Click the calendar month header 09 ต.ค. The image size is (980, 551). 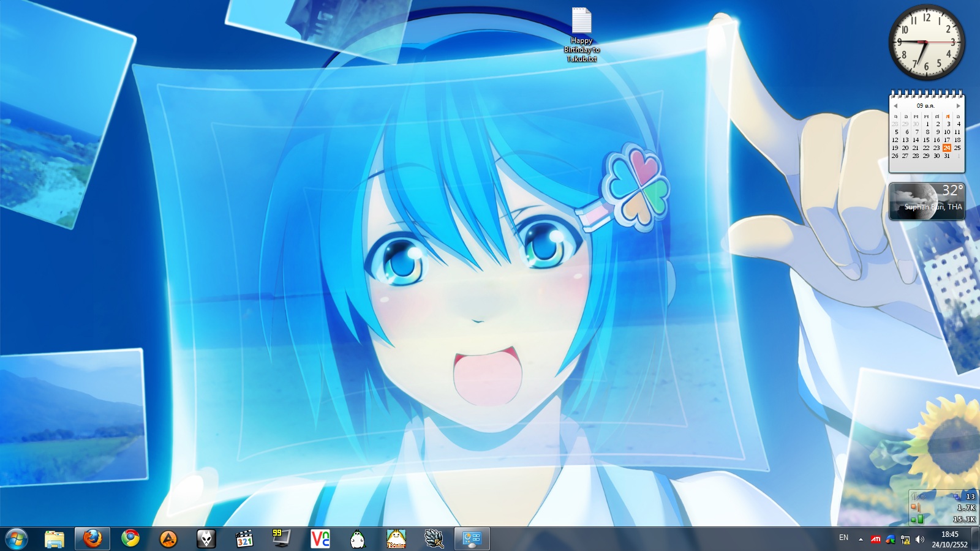[x=926, y=106]
